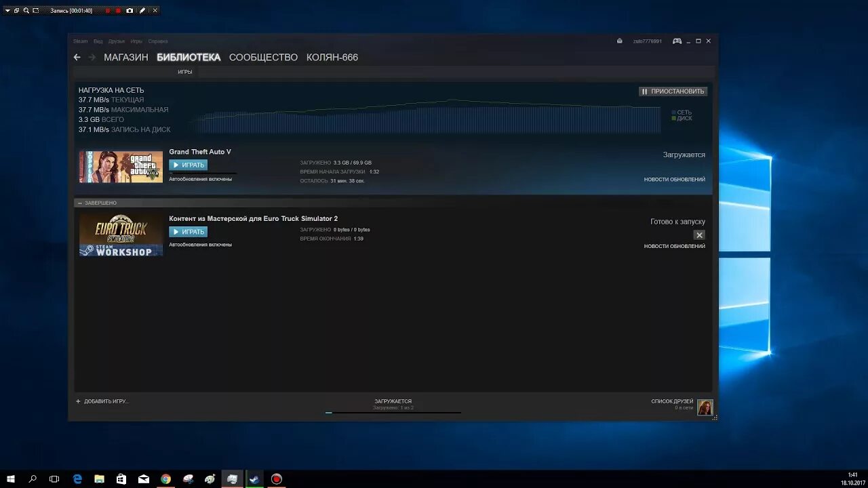The image size is (868, 488).
Task: Click the taskbar clock showing 1:41
Action: click(853, 475)
